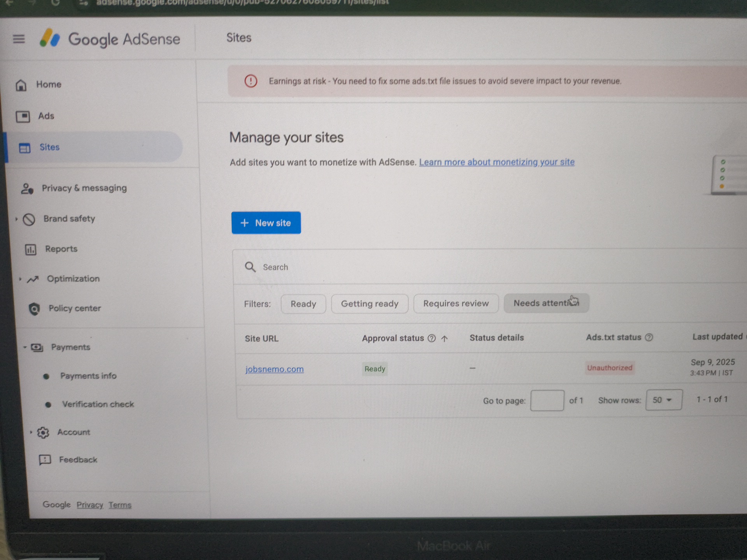Click the Optimization trend arrow icon

pyautogui.click(x=33, y=279)
